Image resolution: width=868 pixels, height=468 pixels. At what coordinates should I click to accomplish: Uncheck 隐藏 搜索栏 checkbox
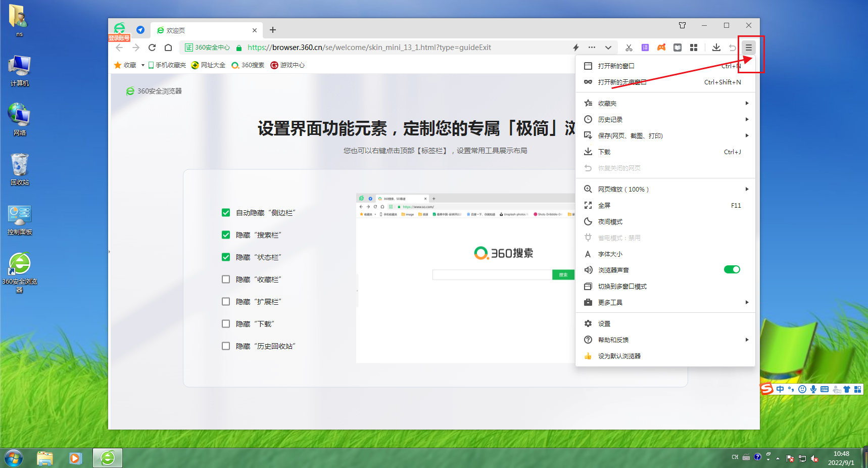pyautogui.click(x=226, y=235)
